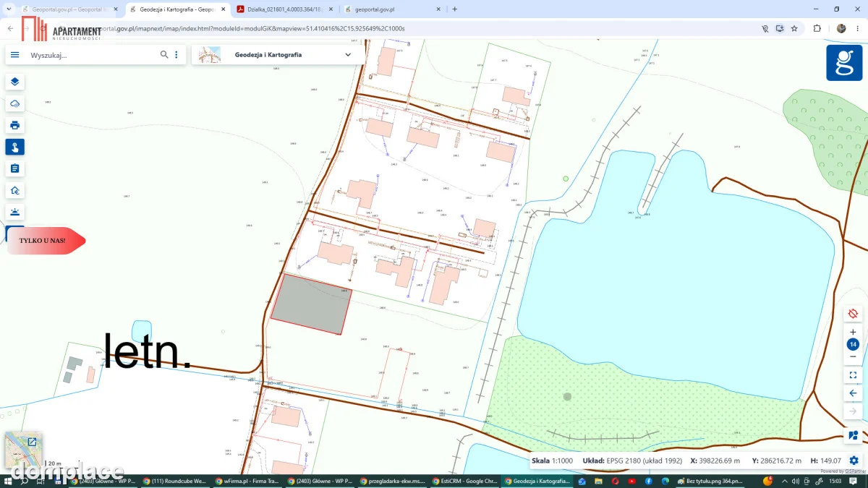Click the zoom level 14 indicator
The width and height of the screenshot is (868, 488).
click(x=853, y=345)
